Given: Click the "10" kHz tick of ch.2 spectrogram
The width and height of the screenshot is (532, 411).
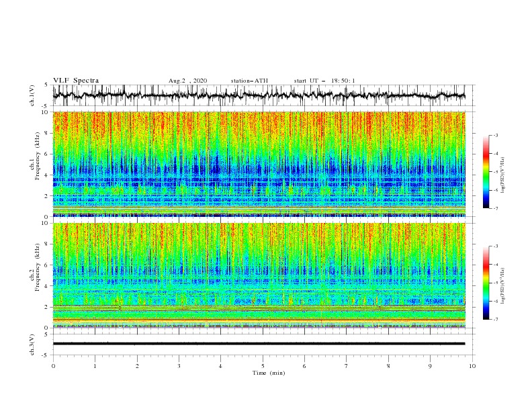Looking at the screenshot, I should pos(45,223).
